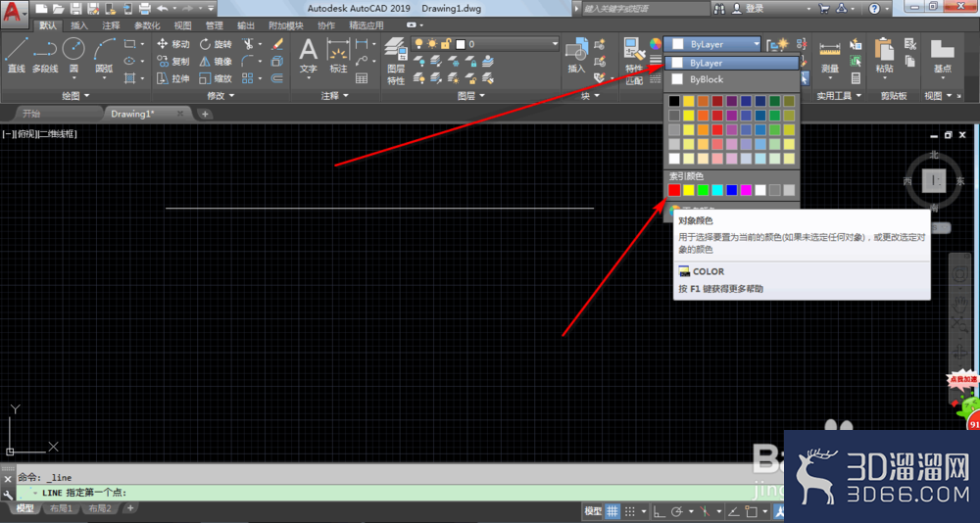
Task: Switch to the 注释 ribbon tab
Action: pyautogui.click(x=112, y=25)
